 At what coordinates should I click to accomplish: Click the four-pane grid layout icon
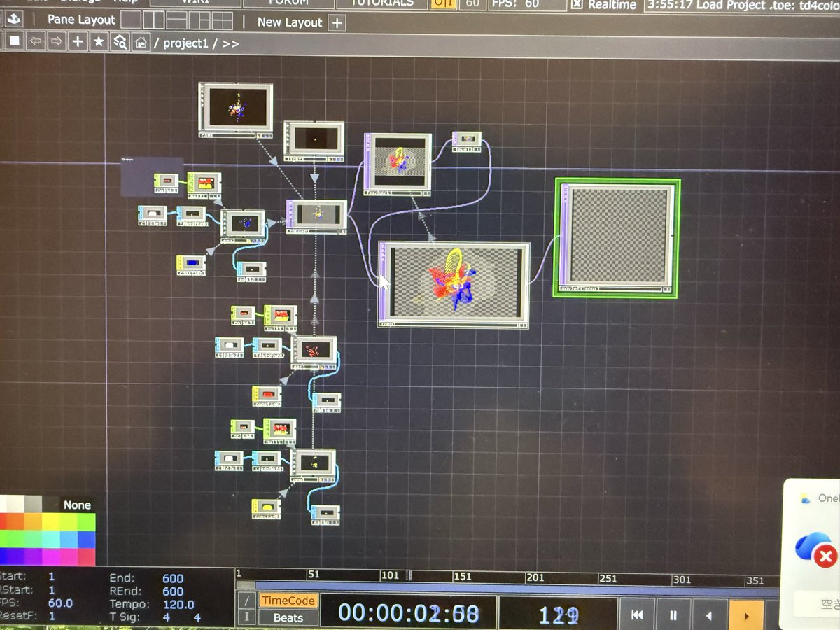point(221,22)
